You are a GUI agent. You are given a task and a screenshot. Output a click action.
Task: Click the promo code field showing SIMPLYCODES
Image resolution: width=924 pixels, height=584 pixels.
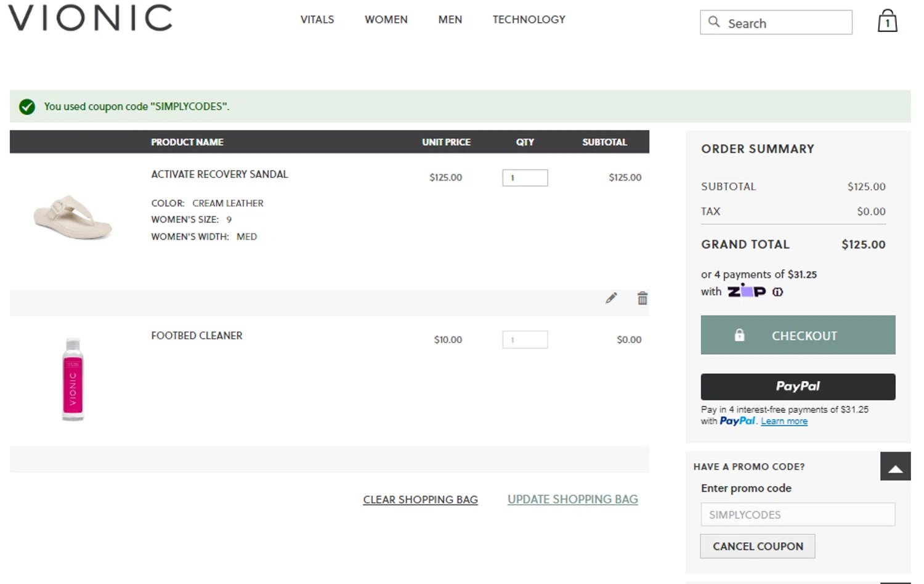coord(798,514)
